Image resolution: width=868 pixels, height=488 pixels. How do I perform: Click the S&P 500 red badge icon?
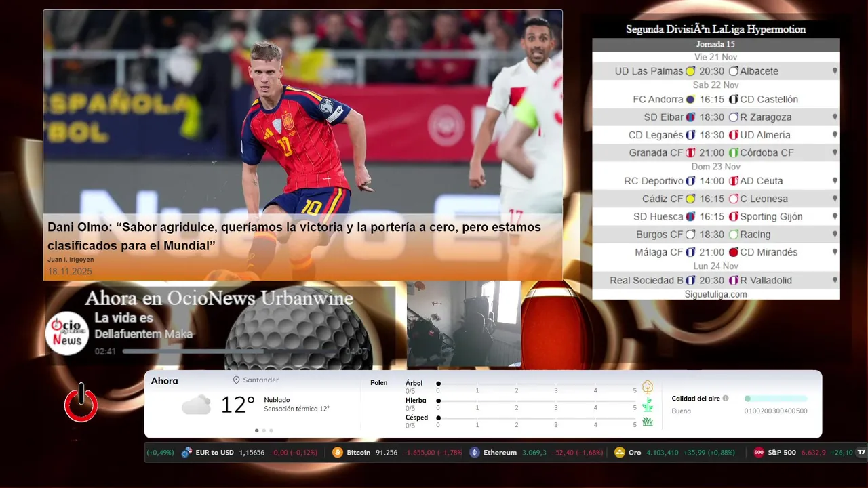pos(759,453)
